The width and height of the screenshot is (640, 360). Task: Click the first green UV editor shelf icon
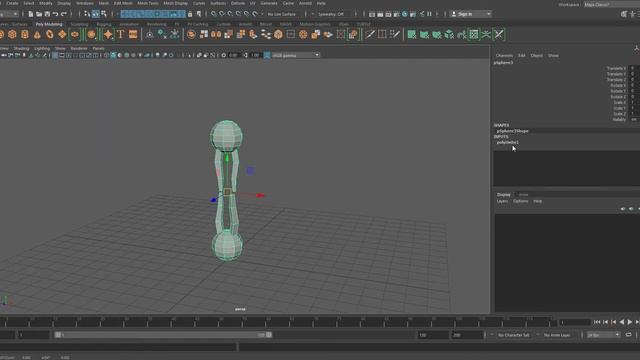[x=411, y=35]
